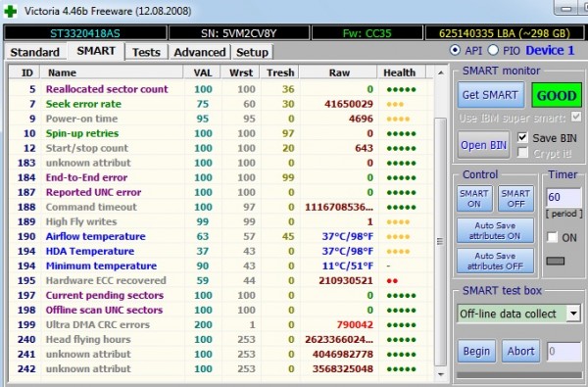Viewport: 588px width, 387px height.
Task: Click the Fw: CC35 firmware field
Action: click(x=367, y=33)
